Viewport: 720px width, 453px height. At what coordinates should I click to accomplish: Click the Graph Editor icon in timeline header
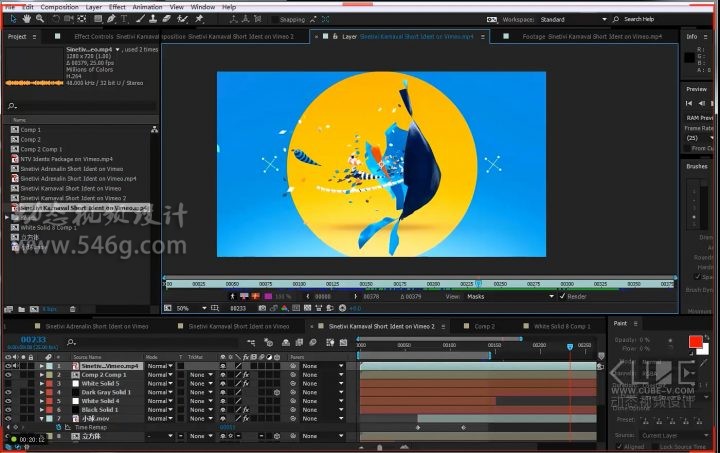[x=343, y=342]
